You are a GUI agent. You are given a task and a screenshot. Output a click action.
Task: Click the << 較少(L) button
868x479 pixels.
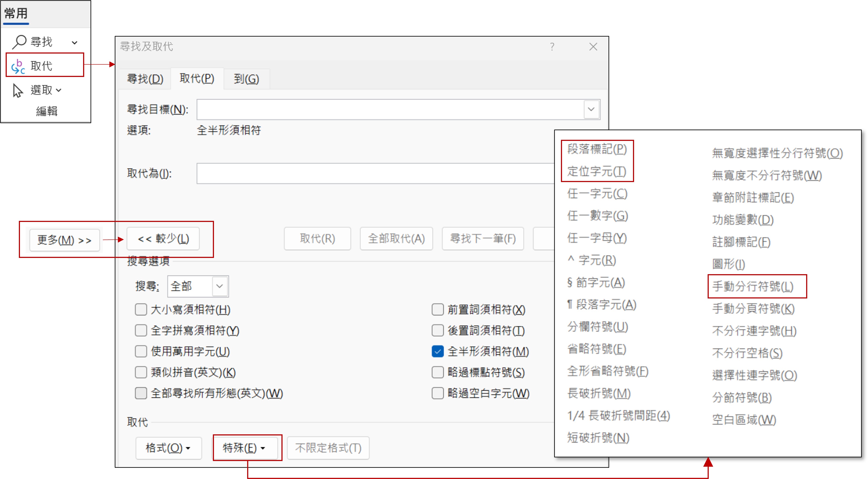click(163, 239)
